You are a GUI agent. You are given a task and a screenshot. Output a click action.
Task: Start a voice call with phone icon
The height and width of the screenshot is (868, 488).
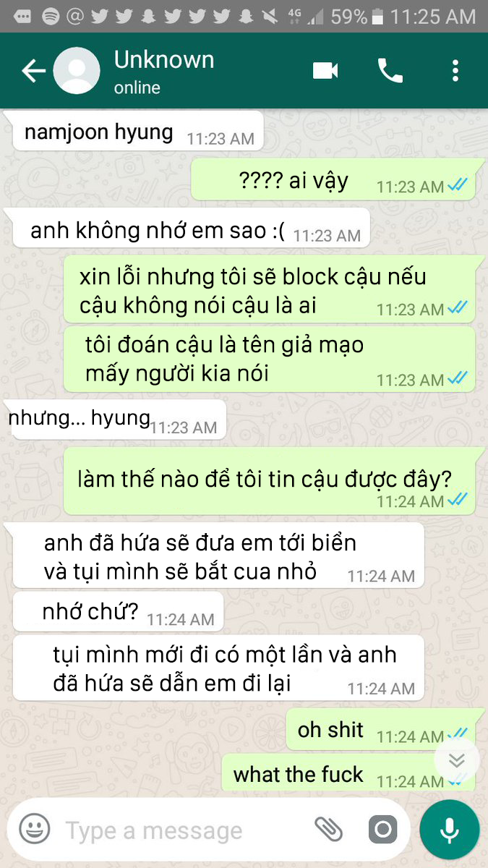(x=390, y=70)
